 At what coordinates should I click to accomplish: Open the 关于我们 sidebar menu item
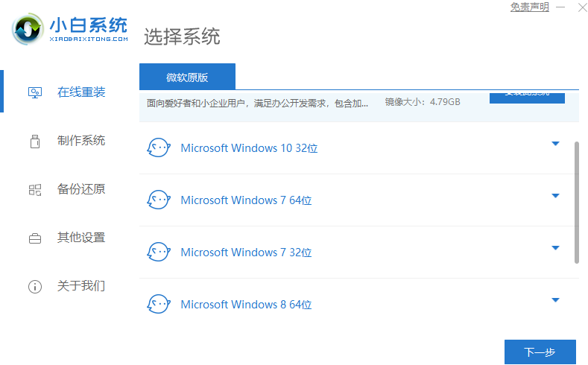81,286
